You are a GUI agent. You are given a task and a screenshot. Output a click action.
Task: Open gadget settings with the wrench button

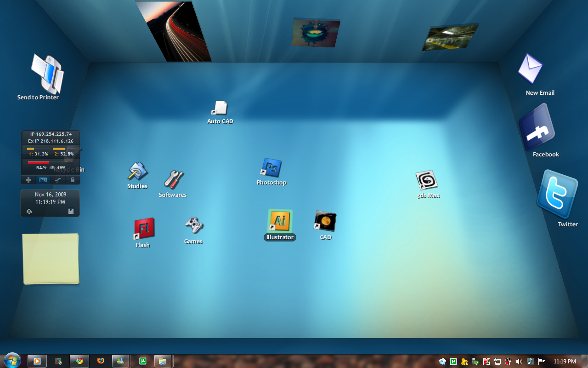58,179
